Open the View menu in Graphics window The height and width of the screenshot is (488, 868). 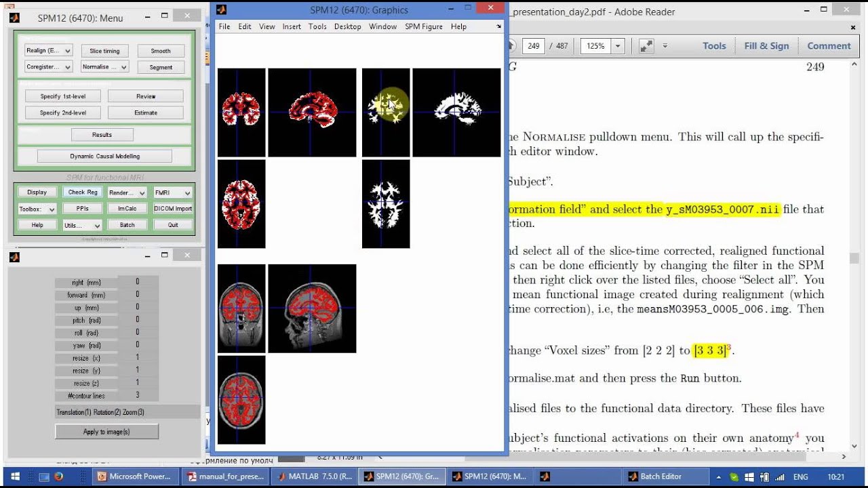(x=267, y=26)
